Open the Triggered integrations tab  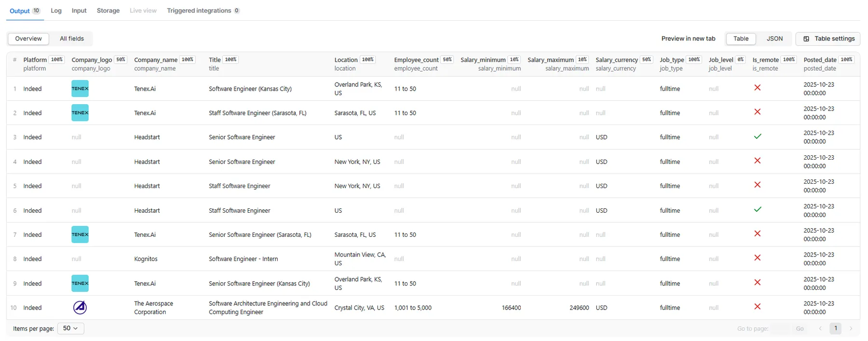[203, 11]
